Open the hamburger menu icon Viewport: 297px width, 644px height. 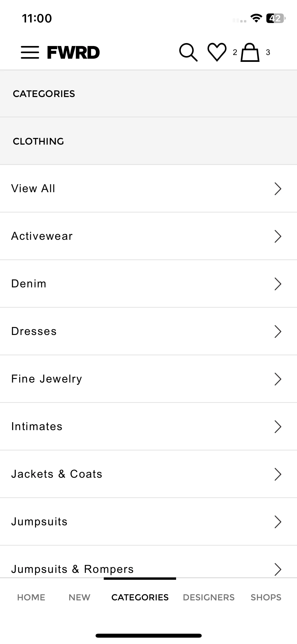pyautogui.click(x=30, y=52)
